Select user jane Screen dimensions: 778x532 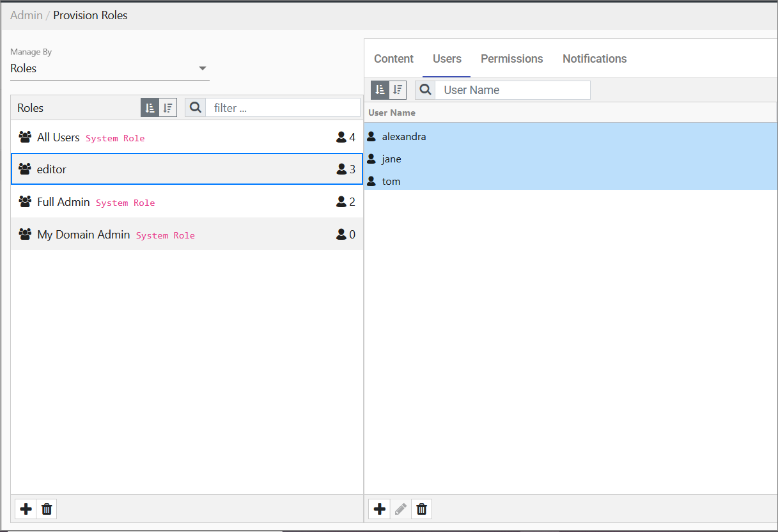click(x=571, y=159)
